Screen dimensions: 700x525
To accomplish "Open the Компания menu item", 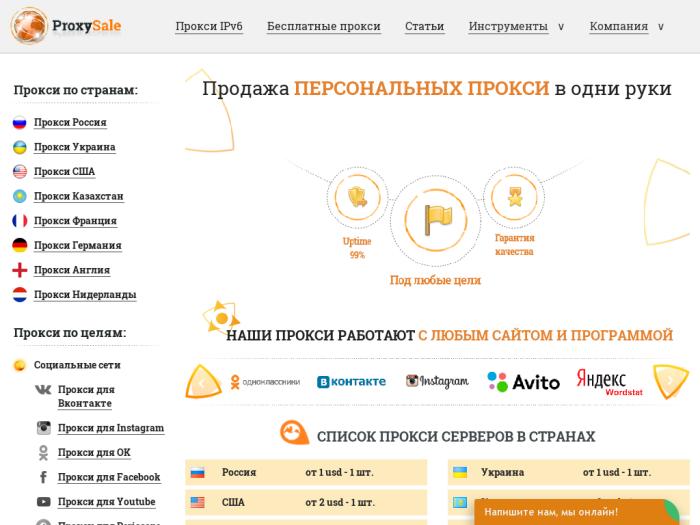I will pos(619,26).
